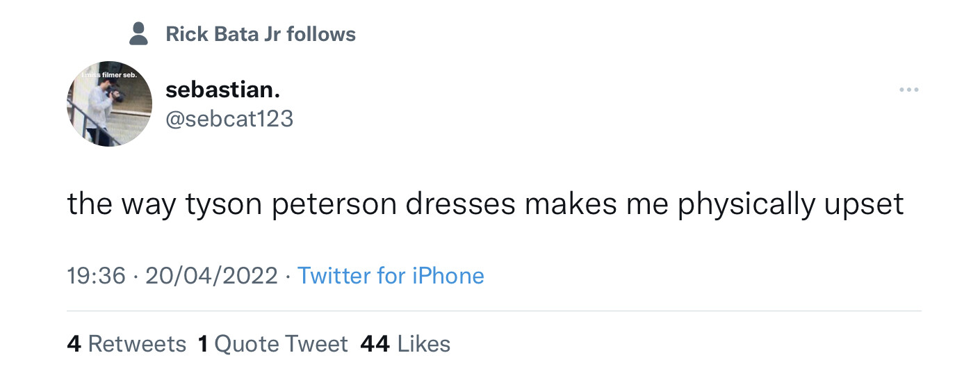Open the sebastian. profile picture
Image resolution: width=980 pixels, height=369 pixels.
coord(109,104)
